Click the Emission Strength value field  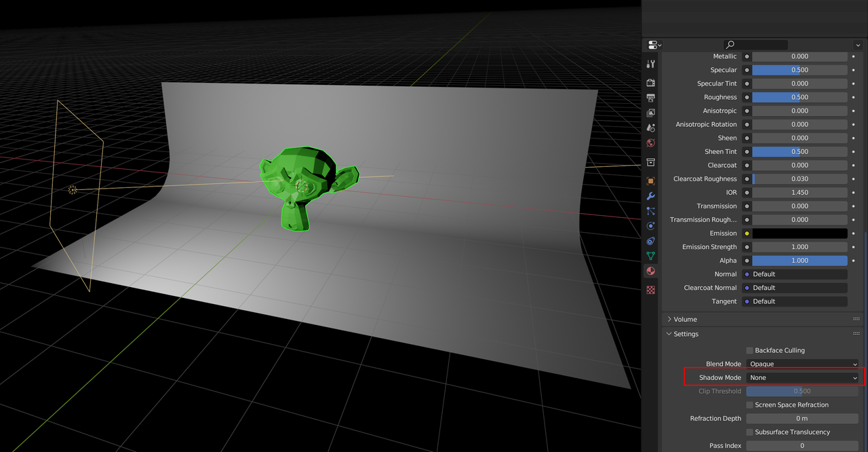coord(800,247)
